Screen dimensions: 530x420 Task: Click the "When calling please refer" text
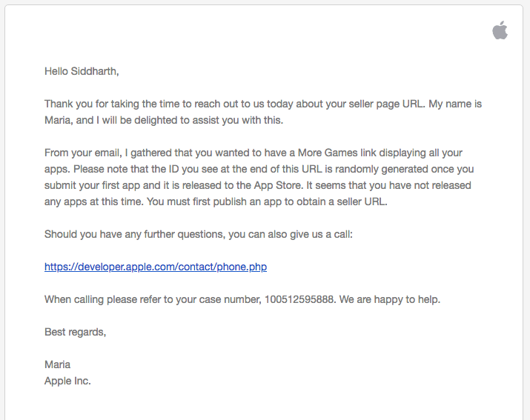coord(111,299)
